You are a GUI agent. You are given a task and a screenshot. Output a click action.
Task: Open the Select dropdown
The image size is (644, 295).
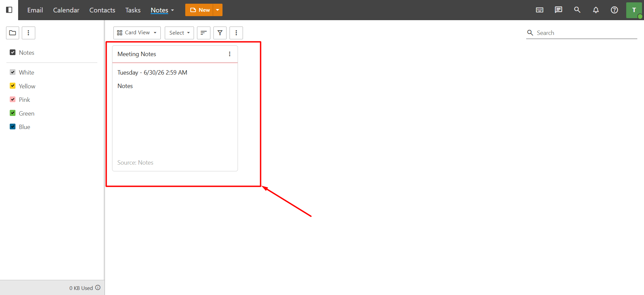point(179,33)
